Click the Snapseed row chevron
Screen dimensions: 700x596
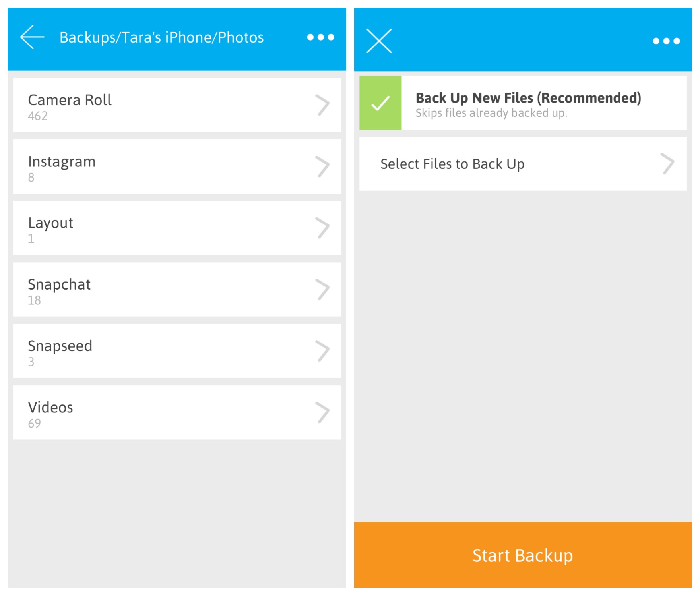click(x=322, y=351)
